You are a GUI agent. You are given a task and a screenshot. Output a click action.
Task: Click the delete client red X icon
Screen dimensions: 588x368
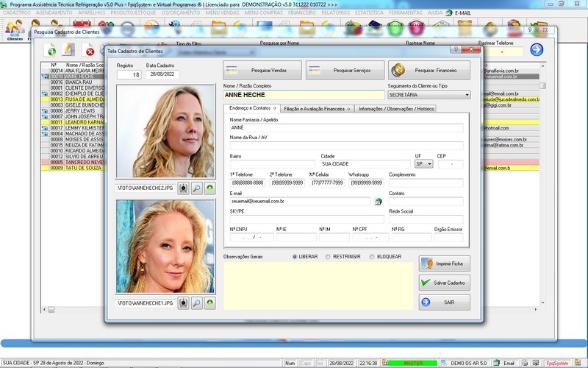(x=88, y=50)
